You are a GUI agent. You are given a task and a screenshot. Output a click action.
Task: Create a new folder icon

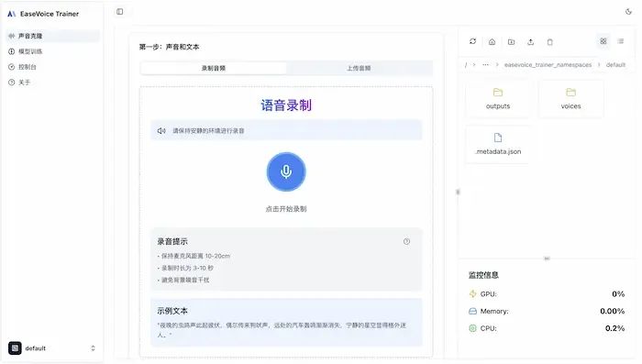[511, 42]
